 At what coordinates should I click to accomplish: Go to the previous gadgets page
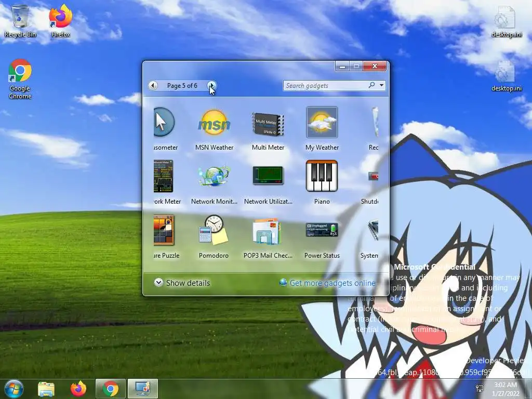[x=153, y=86]
